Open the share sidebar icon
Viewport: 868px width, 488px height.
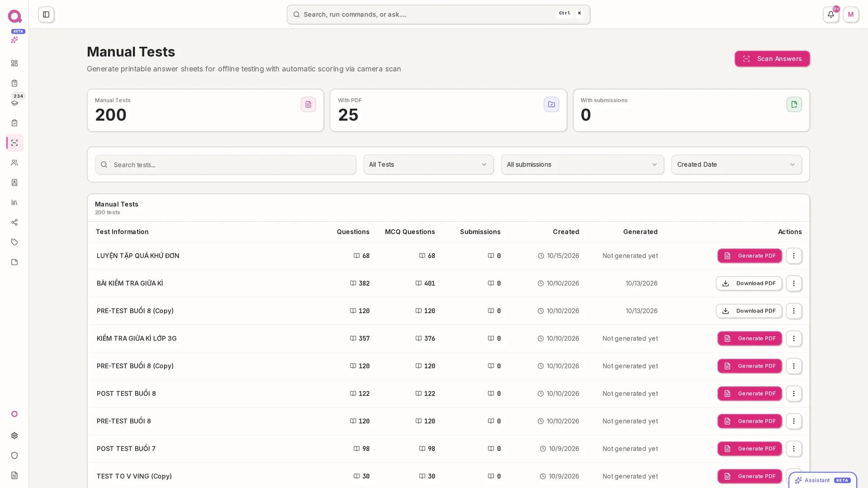click(14, 222)
